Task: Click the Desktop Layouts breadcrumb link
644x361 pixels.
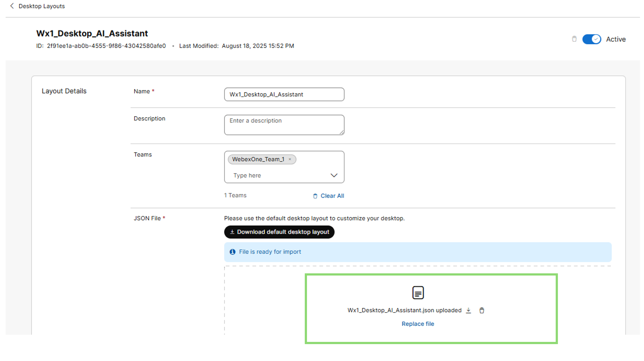Action: (42, 6)
